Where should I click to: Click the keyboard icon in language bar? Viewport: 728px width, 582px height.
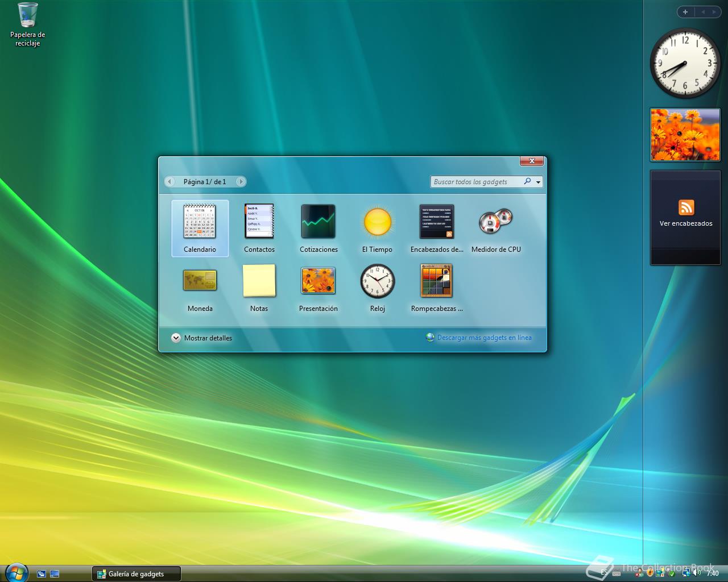617,573
